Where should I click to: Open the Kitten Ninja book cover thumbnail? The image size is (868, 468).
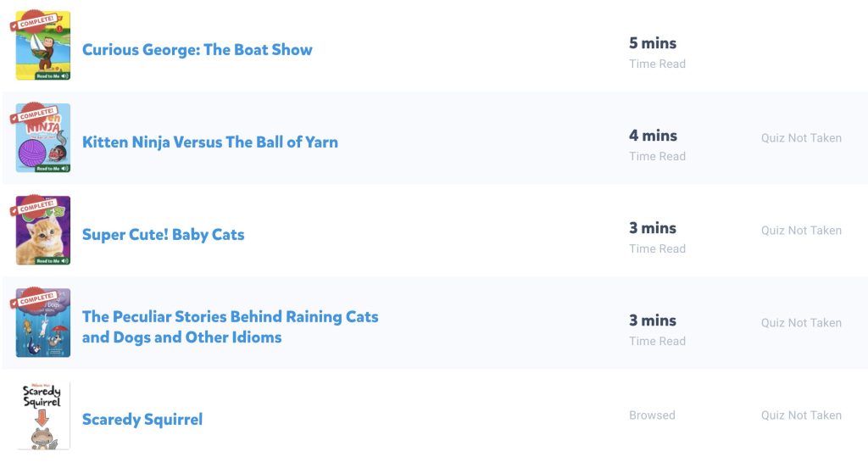click(x=43, y=138)
